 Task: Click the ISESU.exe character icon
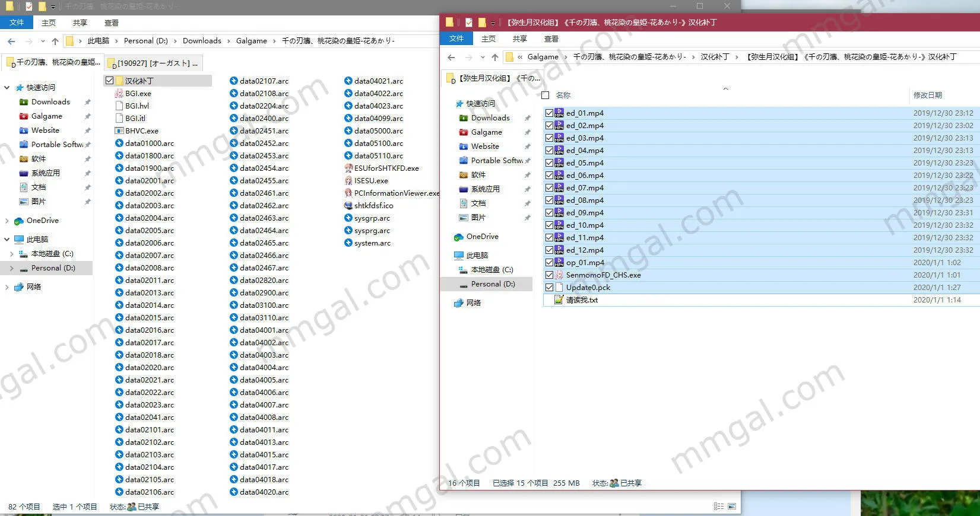click(x=348, y=180)
